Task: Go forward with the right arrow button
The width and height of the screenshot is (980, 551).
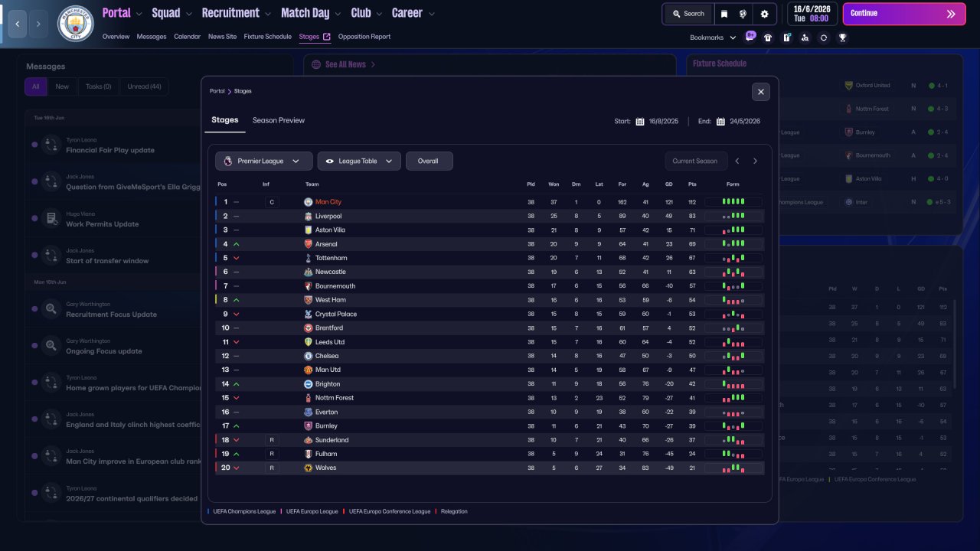Action: [x=38, y=24]
